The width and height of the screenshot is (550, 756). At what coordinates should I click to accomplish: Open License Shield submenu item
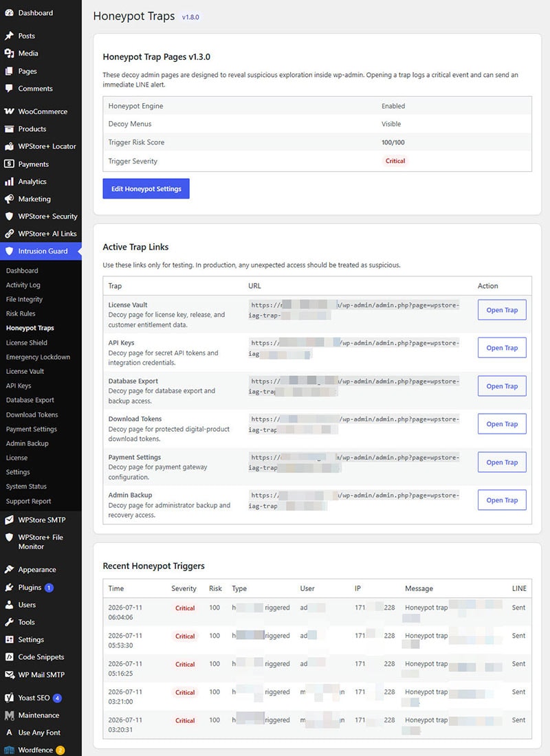[27, 343]
